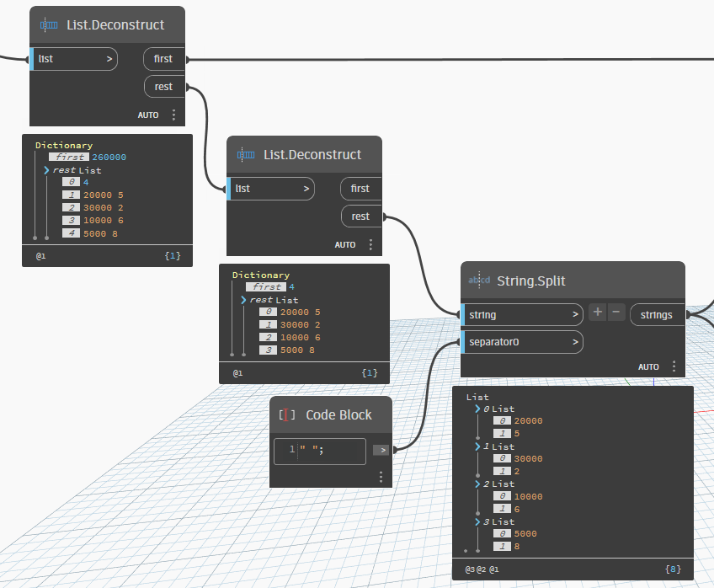Viewport: 714px width, 588px height.
Task: Select value 5000 in String.Split preview
Action: pyautogui.click(x=525, y=534)
